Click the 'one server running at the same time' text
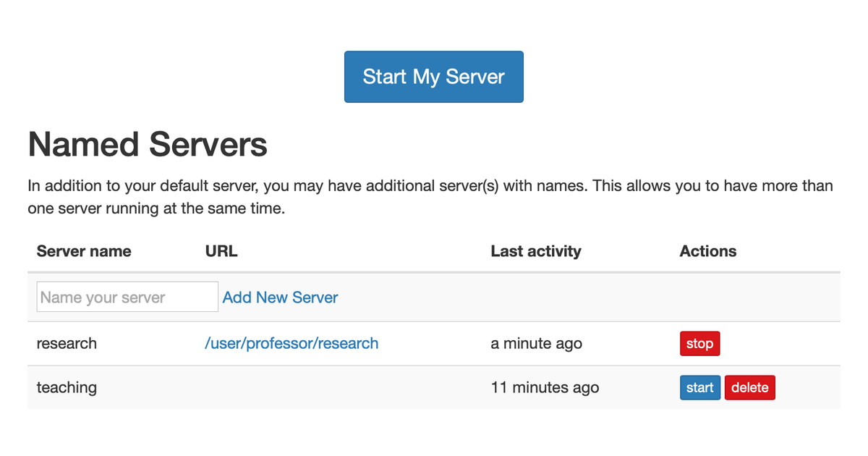This screenshot has width=868, height=456. click(157, 209)
